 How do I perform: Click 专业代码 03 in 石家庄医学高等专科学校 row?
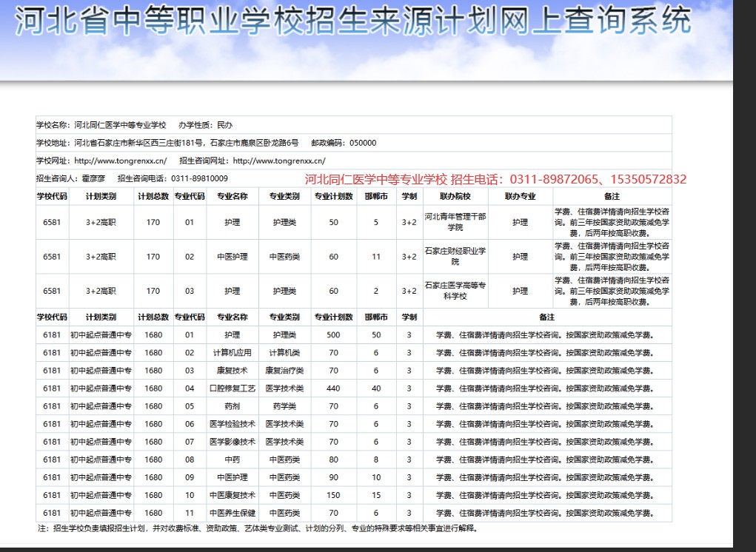190,291
